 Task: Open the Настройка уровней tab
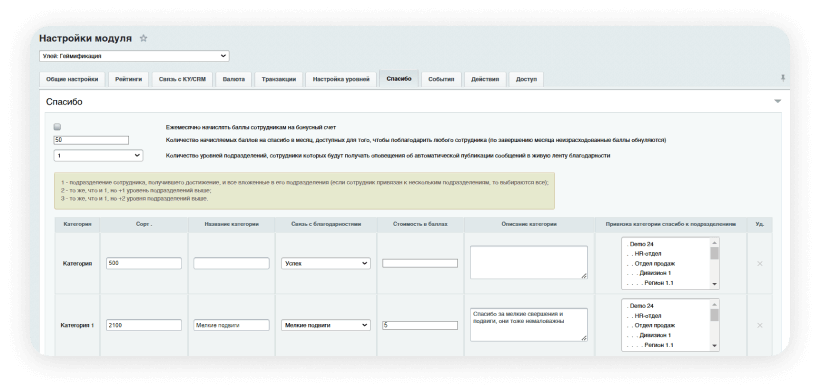tap(341, 79)
